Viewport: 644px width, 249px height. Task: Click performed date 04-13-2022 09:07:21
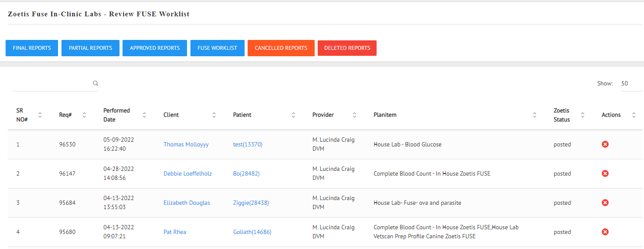[x=119, y=232]
